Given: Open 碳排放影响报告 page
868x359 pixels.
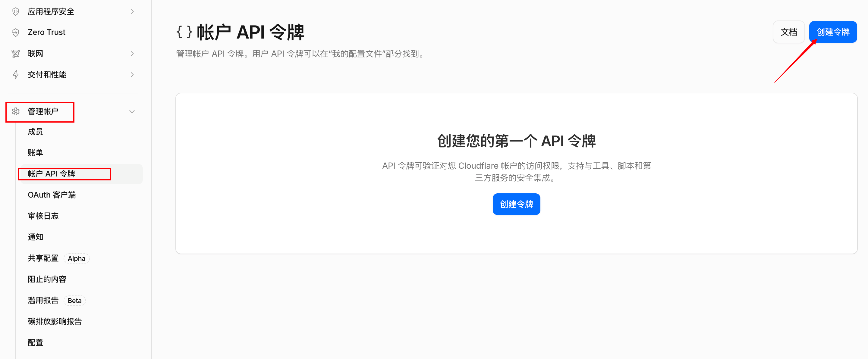Looking at the screenshot, I should point(55,321).
